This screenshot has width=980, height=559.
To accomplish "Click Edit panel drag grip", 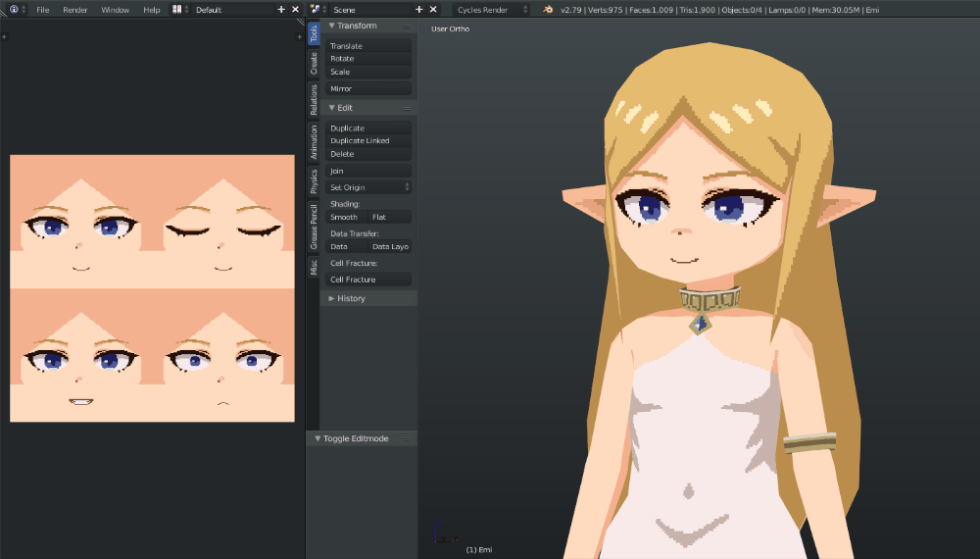I will pos(407,108).
